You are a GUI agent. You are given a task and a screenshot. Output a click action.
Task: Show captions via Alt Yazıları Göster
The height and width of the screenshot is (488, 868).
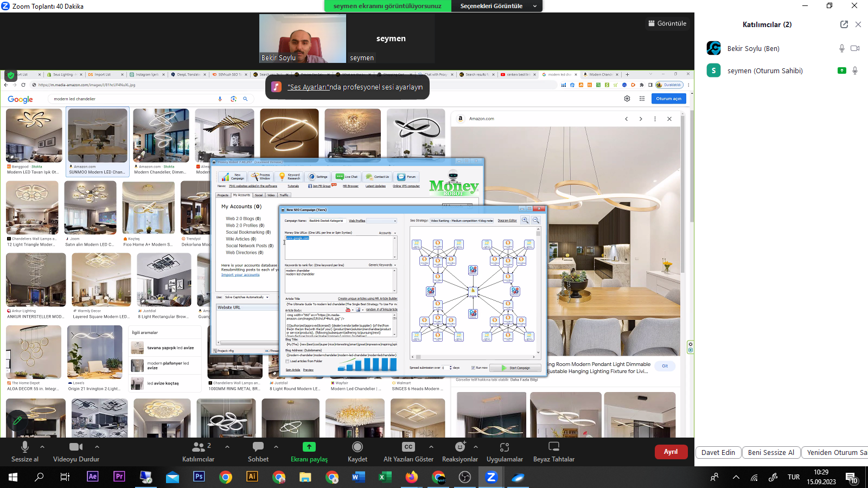click(x=409, y=452)
